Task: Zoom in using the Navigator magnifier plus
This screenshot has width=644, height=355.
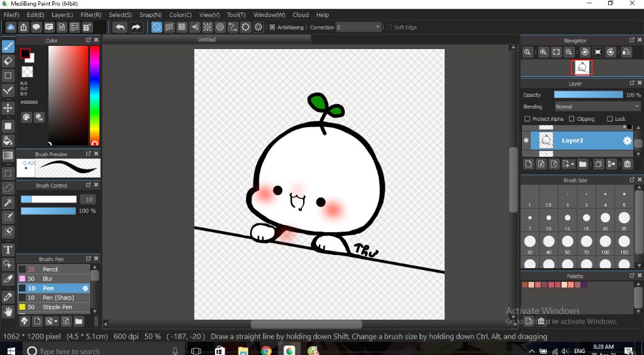Action: click(543, 52)
